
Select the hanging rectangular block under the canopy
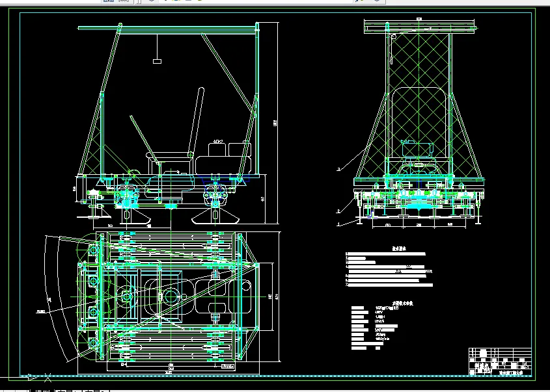click(x=157, y=61)
